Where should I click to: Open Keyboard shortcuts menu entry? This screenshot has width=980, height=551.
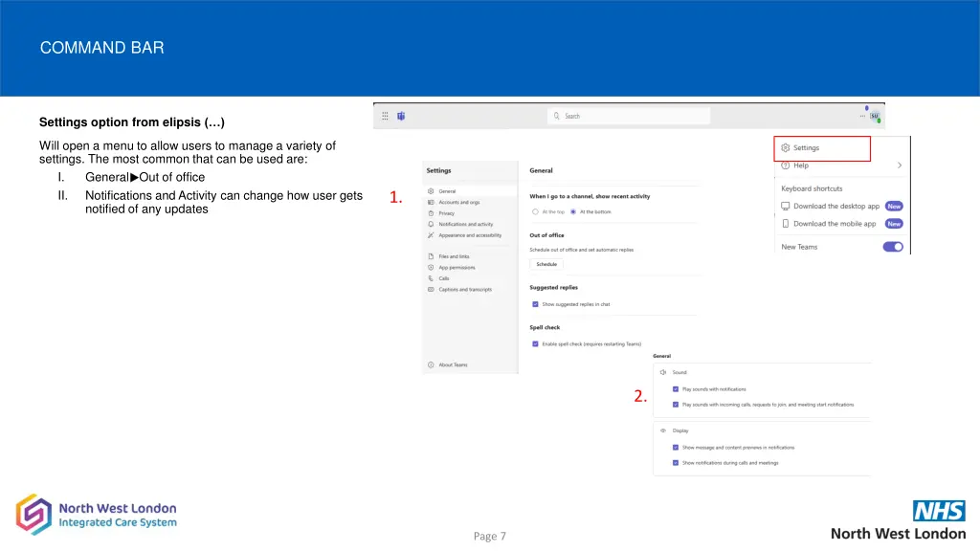pos(812,188)
